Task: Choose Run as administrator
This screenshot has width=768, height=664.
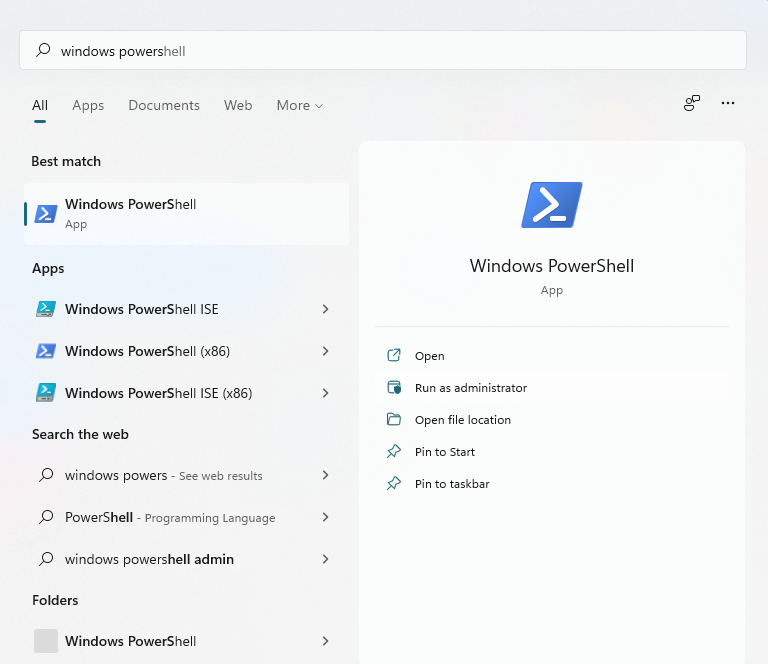Action: tap(552, 388)
